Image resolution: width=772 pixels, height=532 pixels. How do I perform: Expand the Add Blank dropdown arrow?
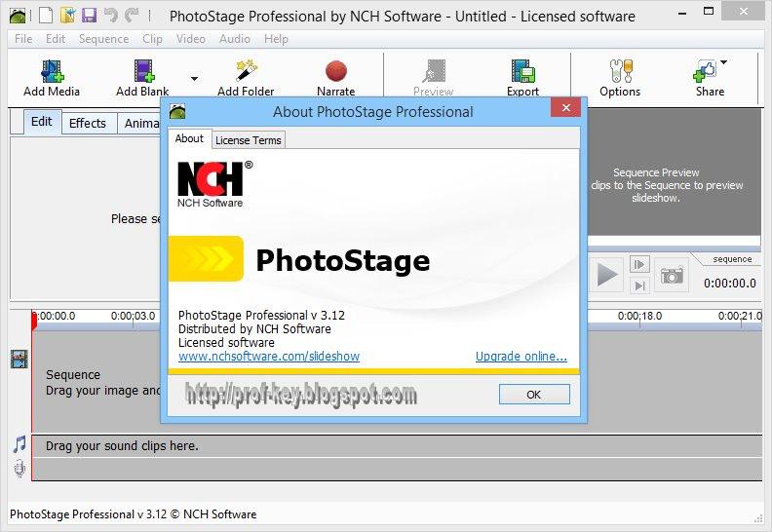(x=195, y=78)
